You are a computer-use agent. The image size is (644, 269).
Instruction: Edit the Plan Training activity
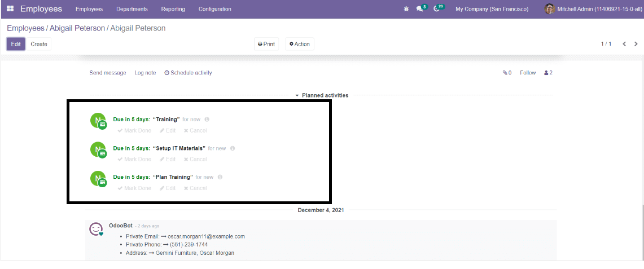168,188
